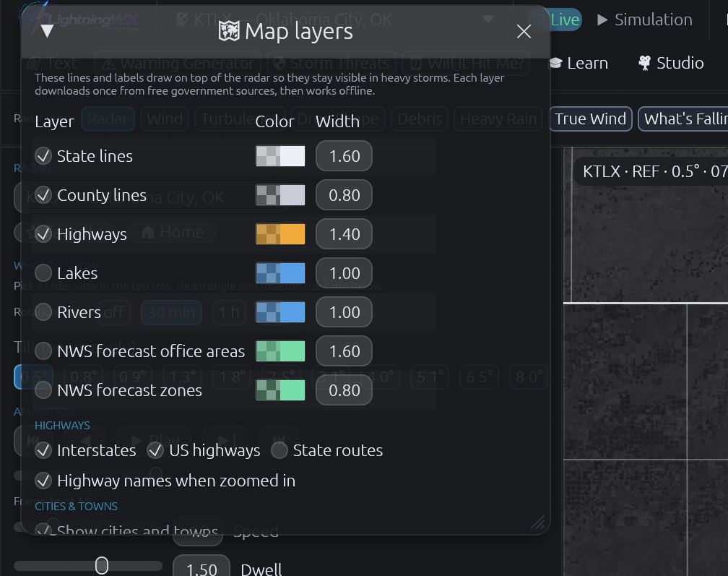Toggle Highway names when zoomed in
This screenshot has width=728, height=576.
pos(43,481)
